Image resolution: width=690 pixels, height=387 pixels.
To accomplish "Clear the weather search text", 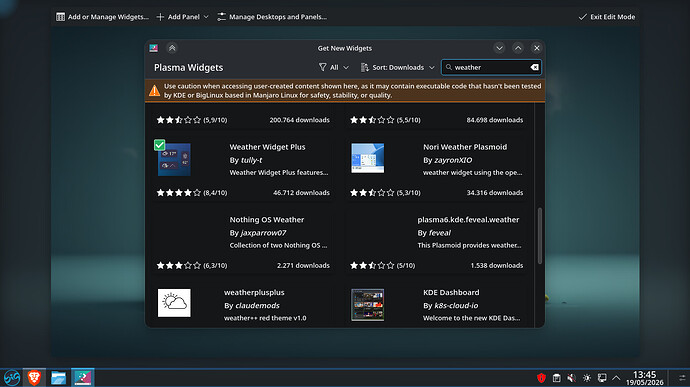I will pos(534,67).
